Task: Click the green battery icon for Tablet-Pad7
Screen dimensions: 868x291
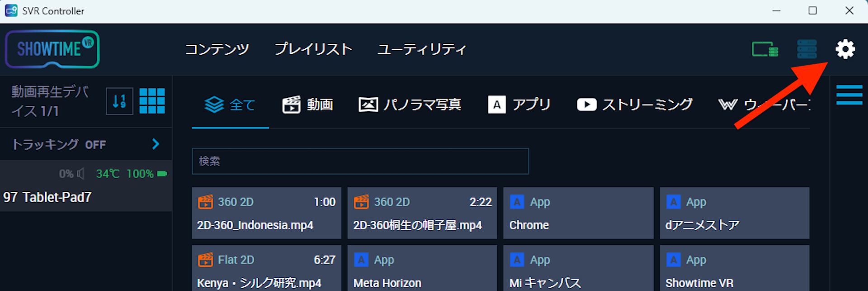Action: point(162,174)
